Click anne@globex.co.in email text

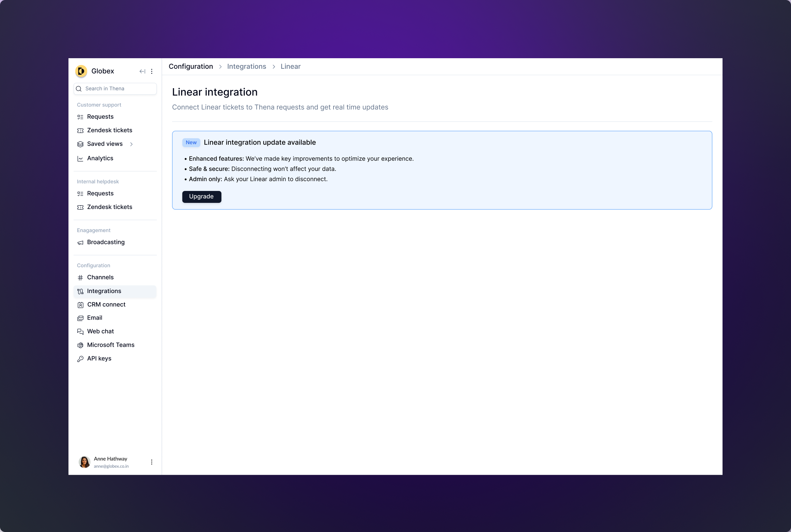tap(111, 467)
